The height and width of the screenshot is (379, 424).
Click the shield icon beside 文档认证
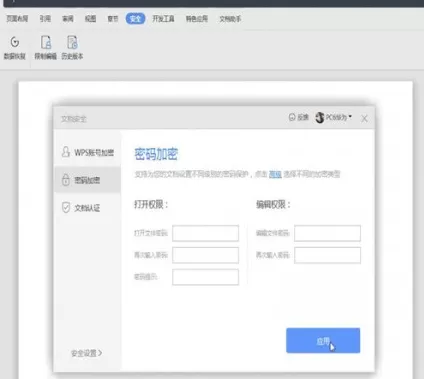(x=66, y=207)
